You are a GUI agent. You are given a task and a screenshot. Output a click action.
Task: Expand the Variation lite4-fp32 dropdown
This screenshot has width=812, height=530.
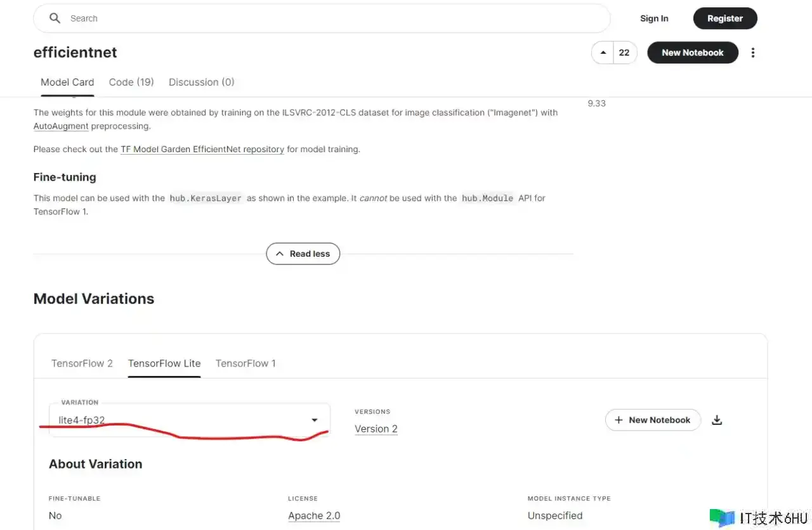[189, 420]
